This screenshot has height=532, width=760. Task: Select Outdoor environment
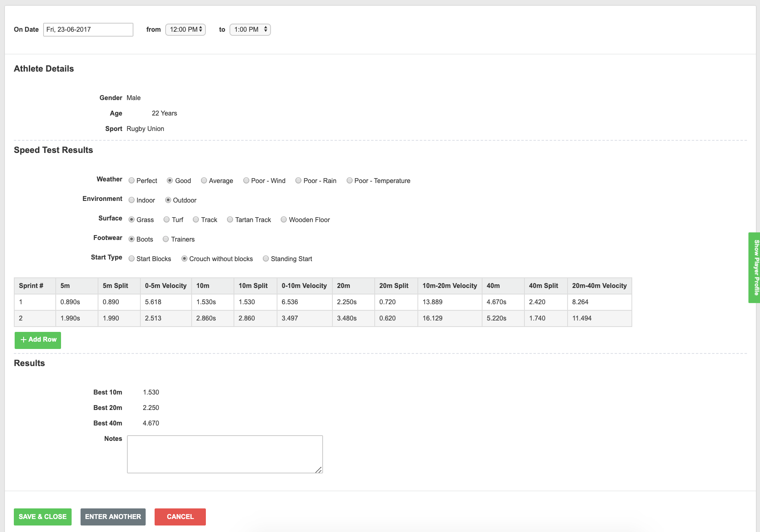click(168, 200)
